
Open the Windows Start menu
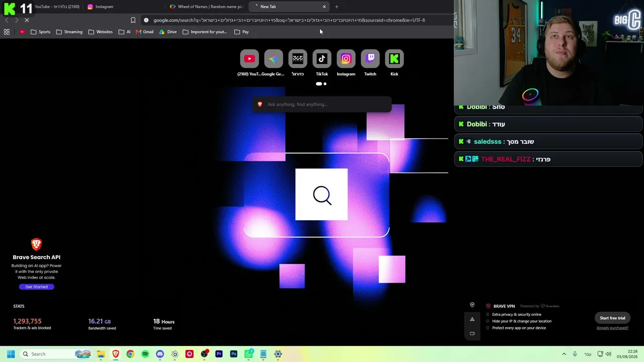click(11, 354)
